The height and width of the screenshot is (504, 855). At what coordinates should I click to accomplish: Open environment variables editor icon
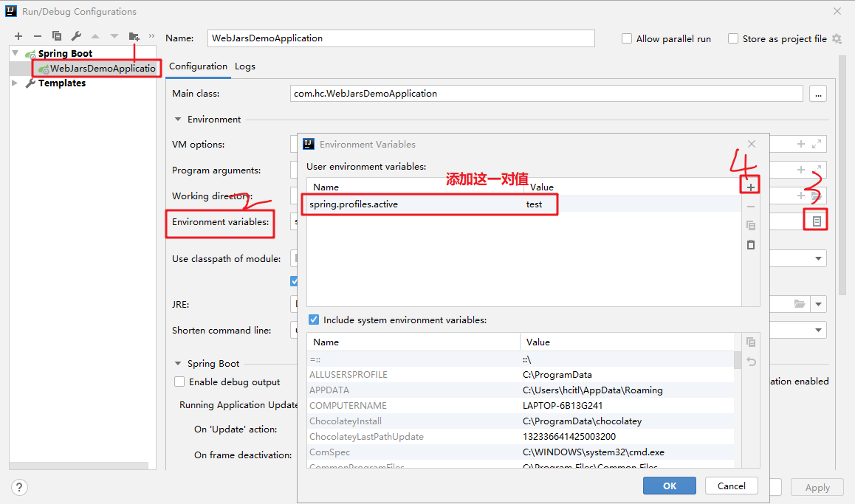(817, 221)
